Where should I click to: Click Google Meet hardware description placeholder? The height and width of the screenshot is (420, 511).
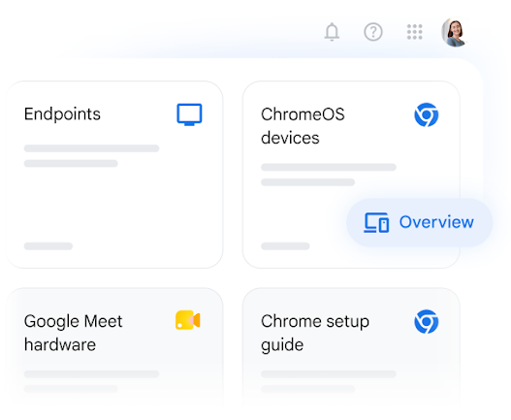[x=91, y=381]
